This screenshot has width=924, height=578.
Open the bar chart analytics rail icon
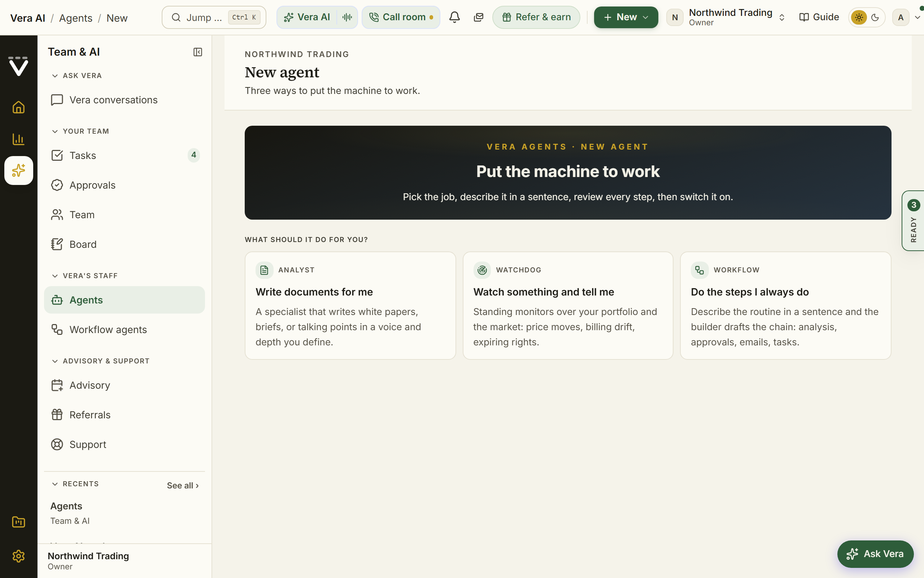pyautogui.click(x=18, y=139)
